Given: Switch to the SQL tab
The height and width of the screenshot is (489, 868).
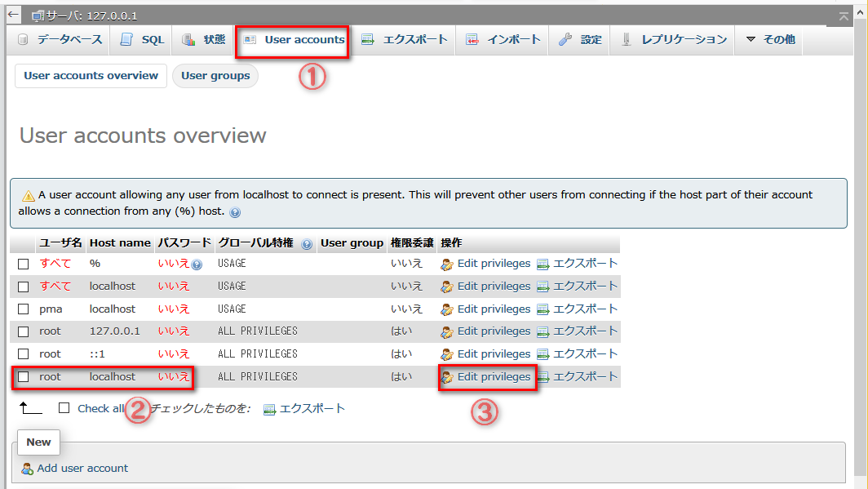Looking at the screenshot, I should click(143, 39).
